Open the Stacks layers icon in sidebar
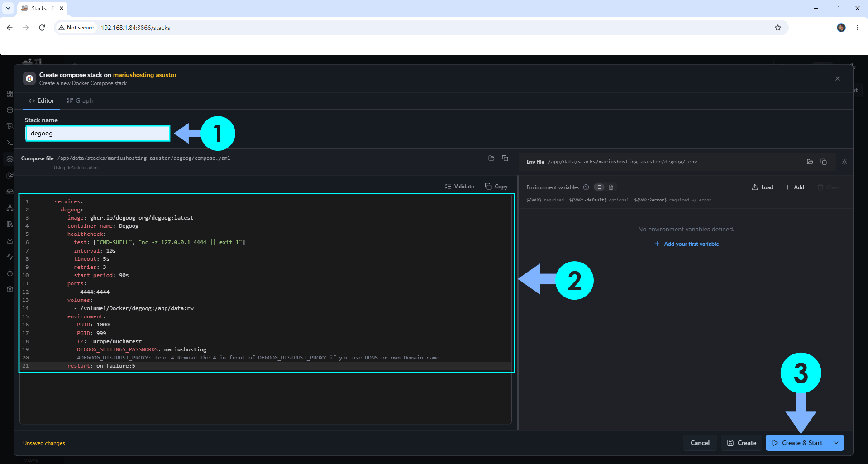 coord(10,159)
